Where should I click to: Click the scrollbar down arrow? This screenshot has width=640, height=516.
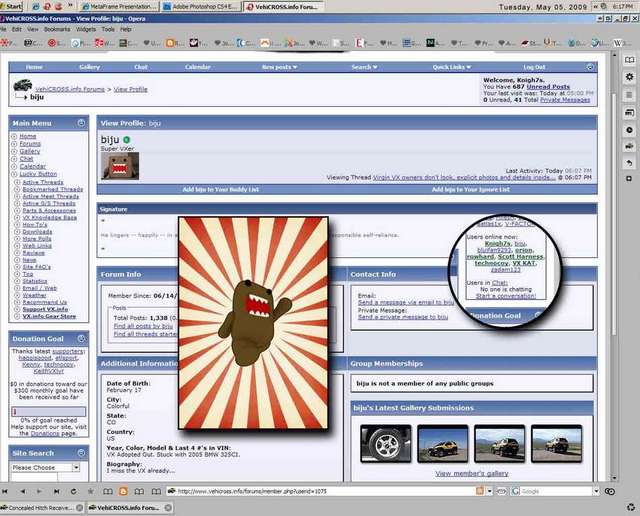614,478
